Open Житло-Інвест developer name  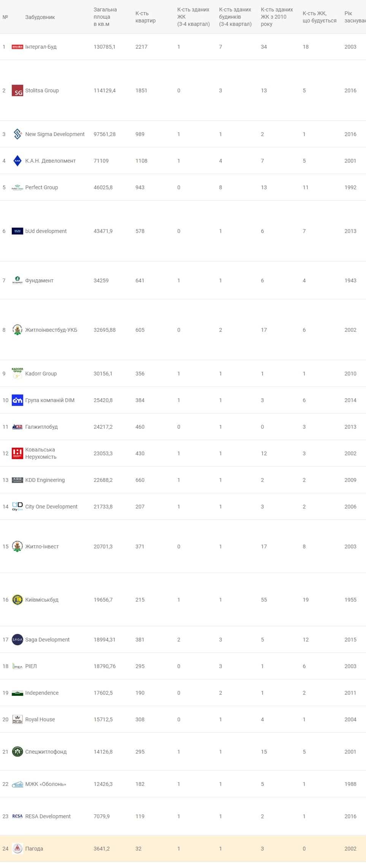(x=42, y=546)
